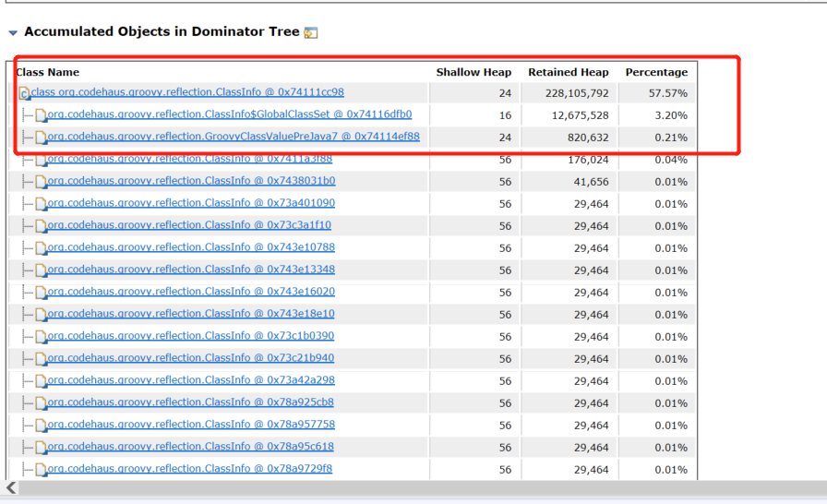The height and width of the screenshot is (504, 827).
Task: Open ClassInfo @ 0x7411a3f88 link
Action: 189,159
